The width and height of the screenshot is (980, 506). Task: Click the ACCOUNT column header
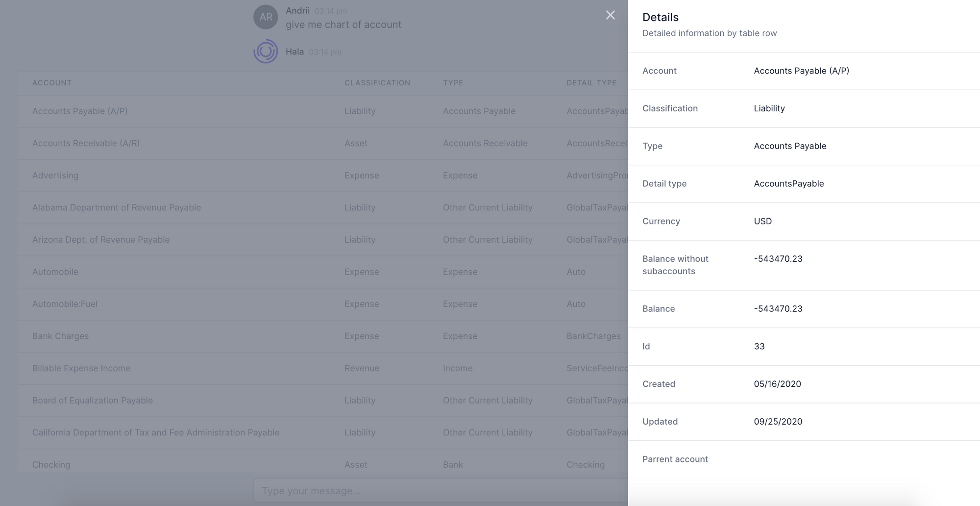pyautogui.click(x=52, y=83)
